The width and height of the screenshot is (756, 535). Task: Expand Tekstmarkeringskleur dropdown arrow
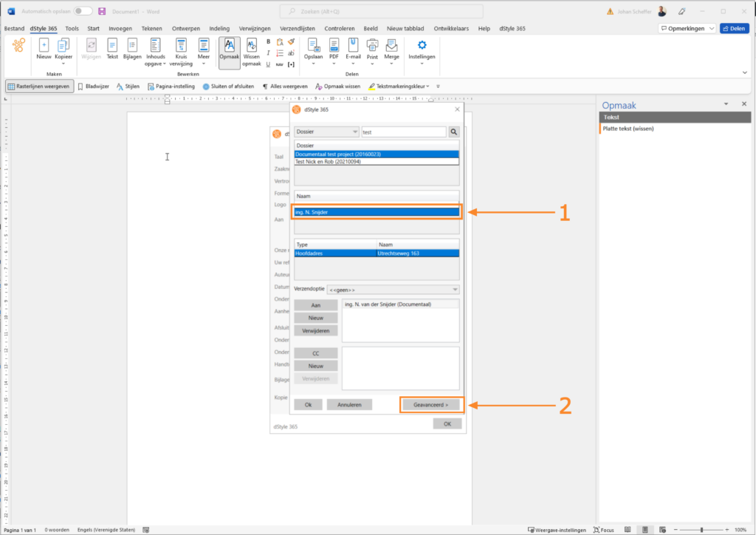[427, 86]
